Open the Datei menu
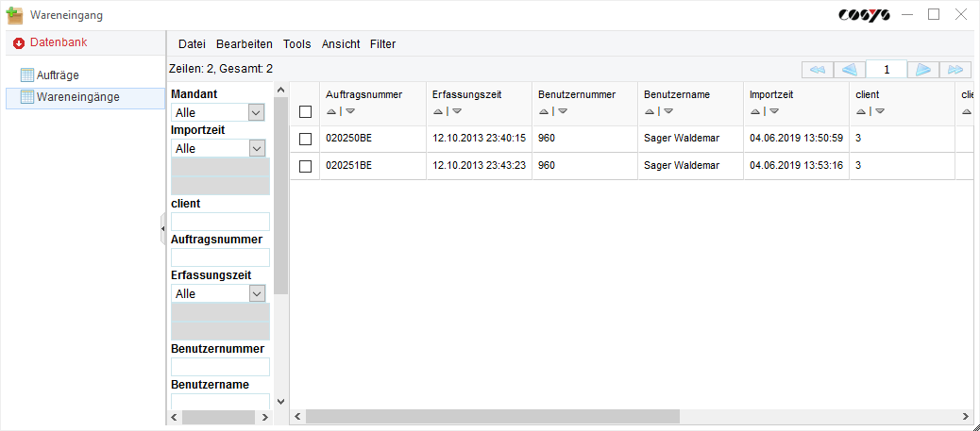The image size is (980, 431). (192, 44)
